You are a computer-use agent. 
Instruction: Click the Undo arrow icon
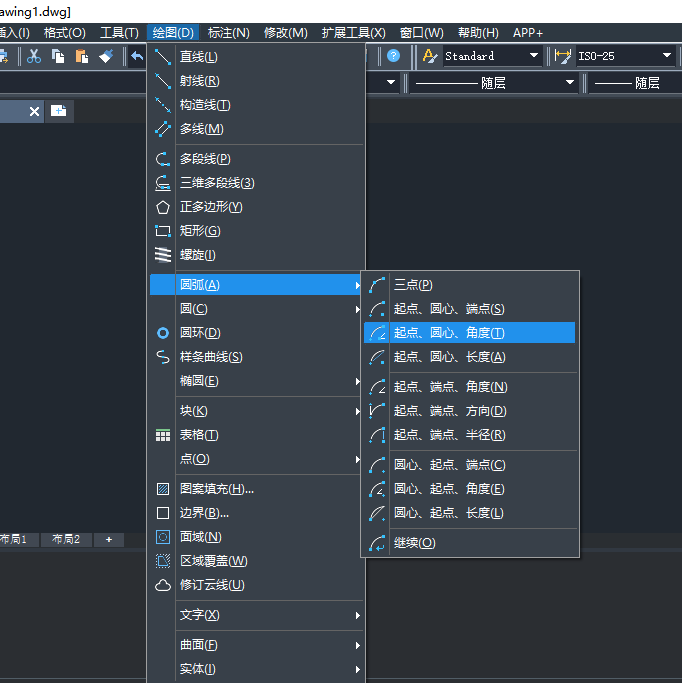[x=137, y=56]
